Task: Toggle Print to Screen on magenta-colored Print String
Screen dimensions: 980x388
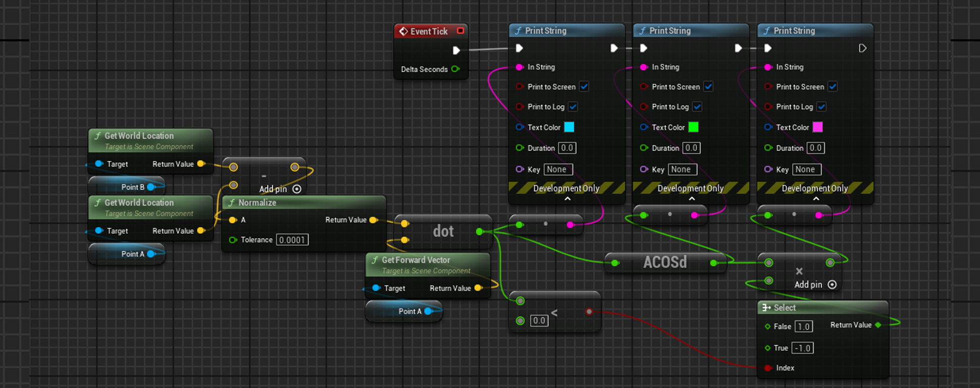Action: pos(833,87)
